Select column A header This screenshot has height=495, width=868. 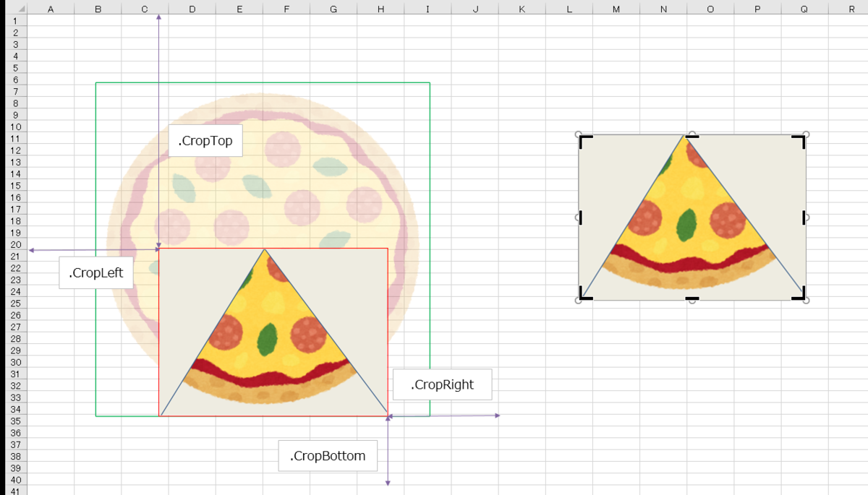(x=51, y=9)
